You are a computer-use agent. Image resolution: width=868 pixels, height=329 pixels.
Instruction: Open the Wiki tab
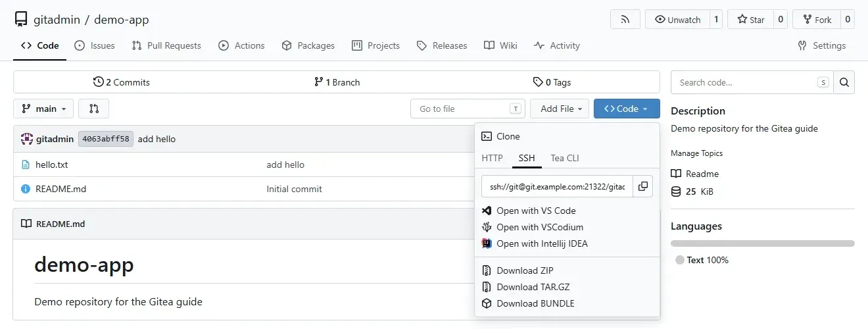(x=500, y=45)
